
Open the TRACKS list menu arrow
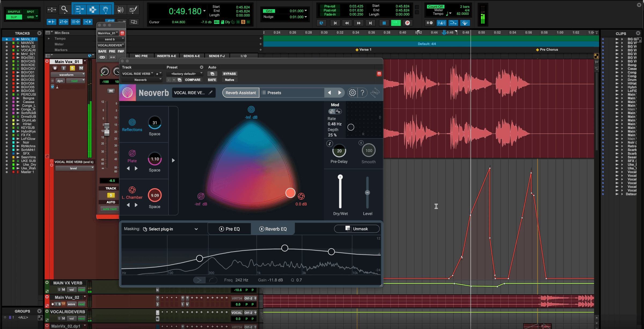coord(39,33)
